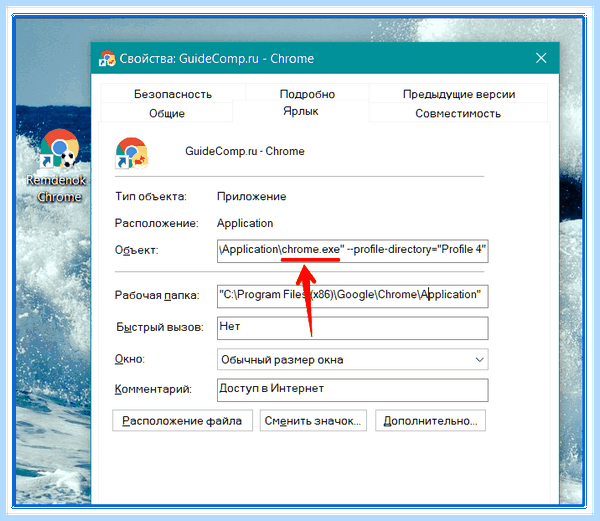Screen dimensions: 600x521
Task: Open the Подробно tab
Action: [x=307, y=94]
